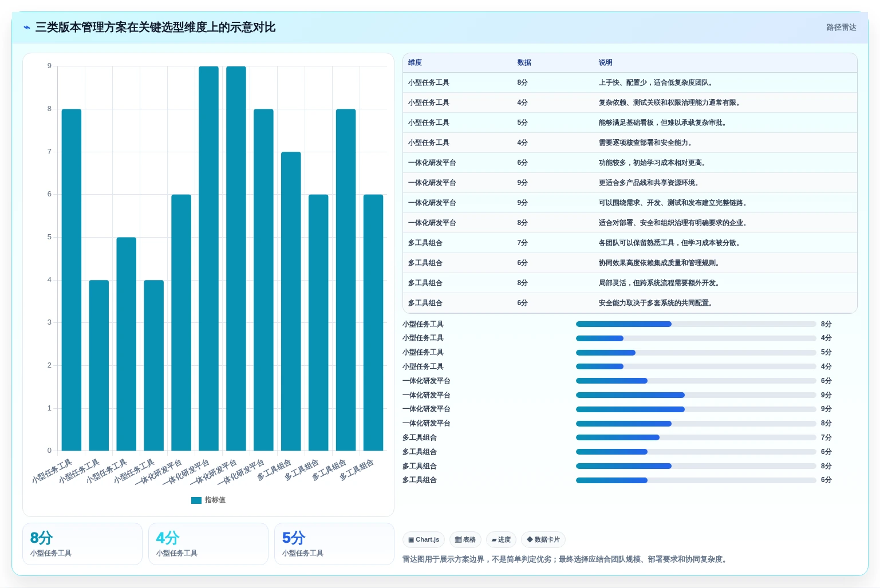
Task: Select the row text 上手快、配置少，适合低复杂度团队。
Action: click(657, 83)
